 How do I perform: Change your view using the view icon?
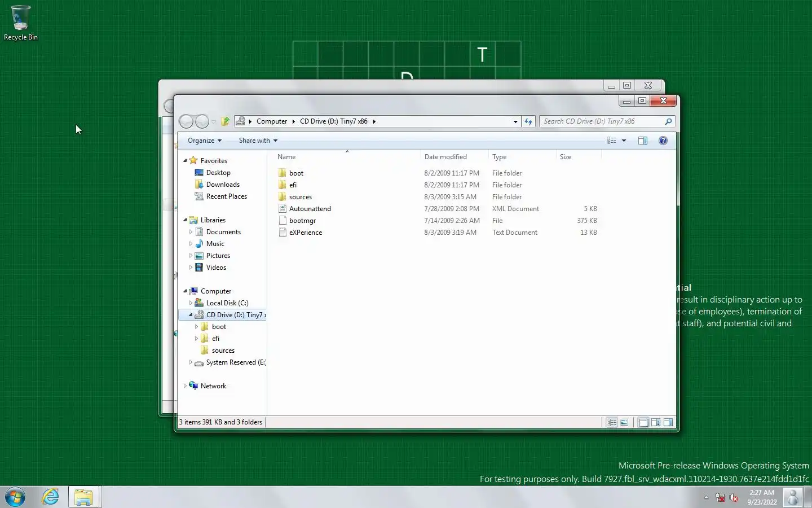pyautogui.click(x=611, y=141)
